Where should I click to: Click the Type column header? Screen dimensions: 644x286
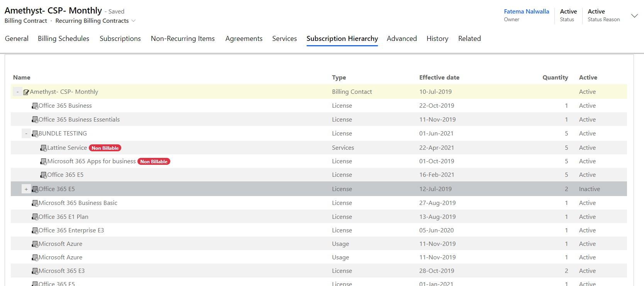coord(339,78)
